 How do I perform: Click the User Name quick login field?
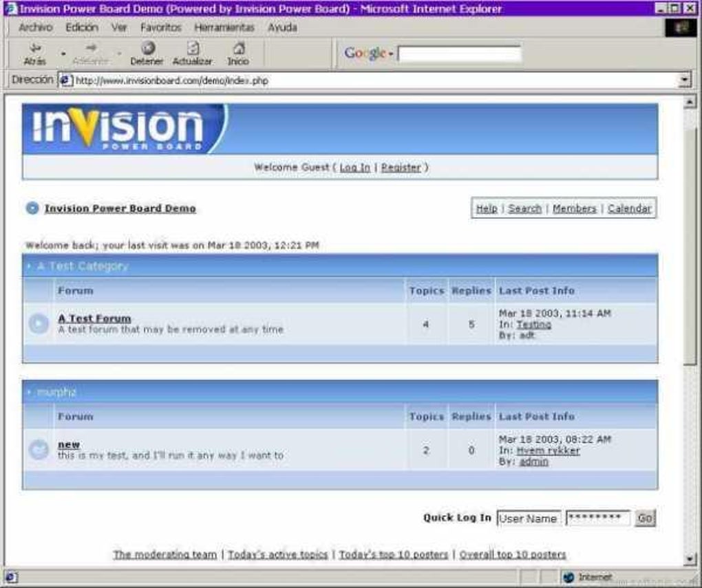(x=529, y=518)
